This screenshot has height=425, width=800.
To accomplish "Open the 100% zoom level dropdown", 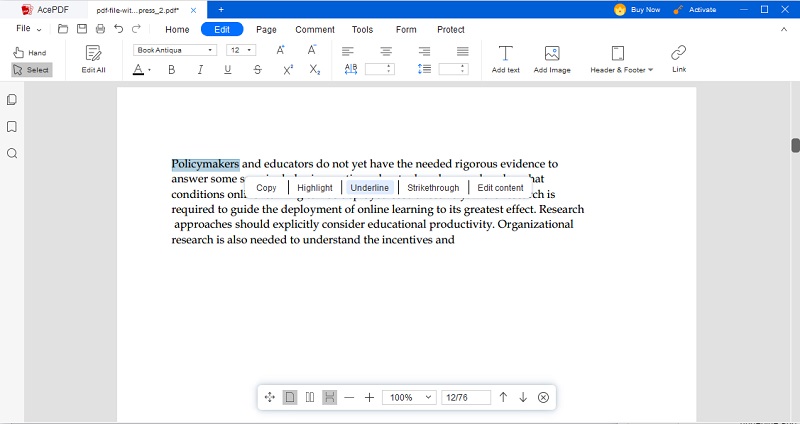I will pos(409,397).
